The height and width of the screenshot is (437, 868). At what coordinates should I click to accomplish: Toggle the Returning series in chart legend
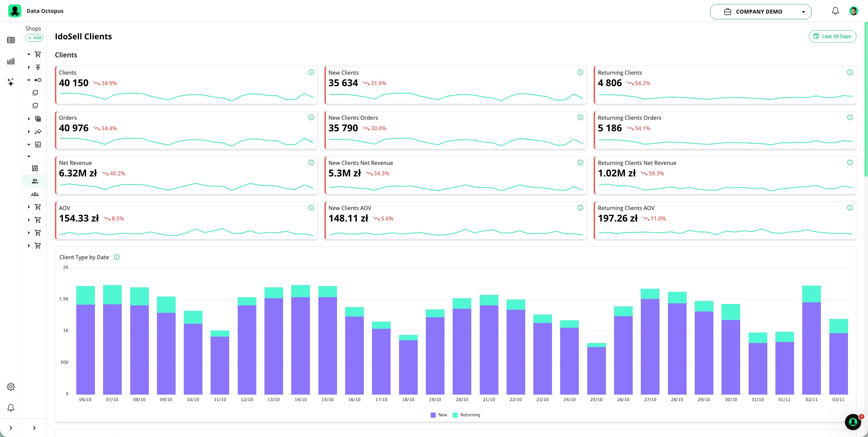(x=466, y=415)
